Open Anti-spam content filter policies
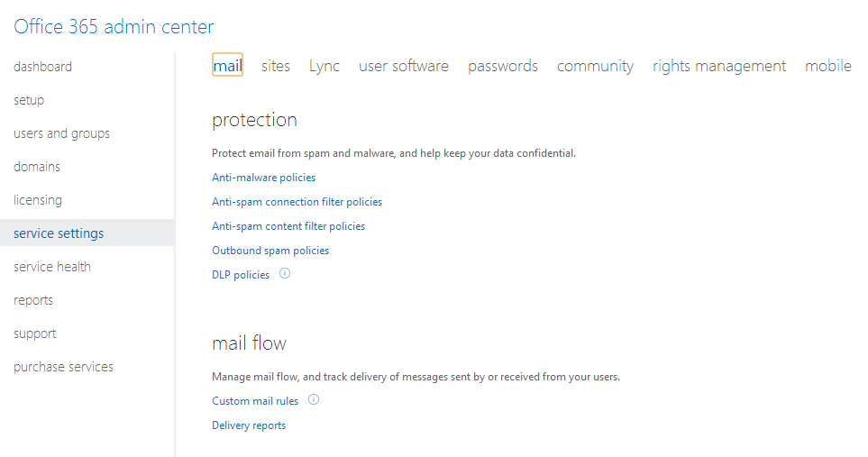The width and height of the screenshot is (868, 457). 288,226
